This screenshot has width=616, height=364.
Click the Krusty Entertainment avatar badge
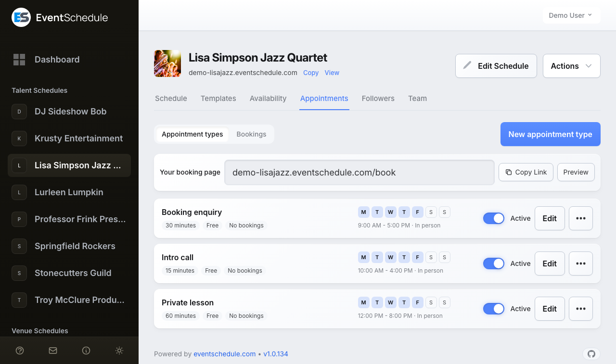(x=19, y=138)
